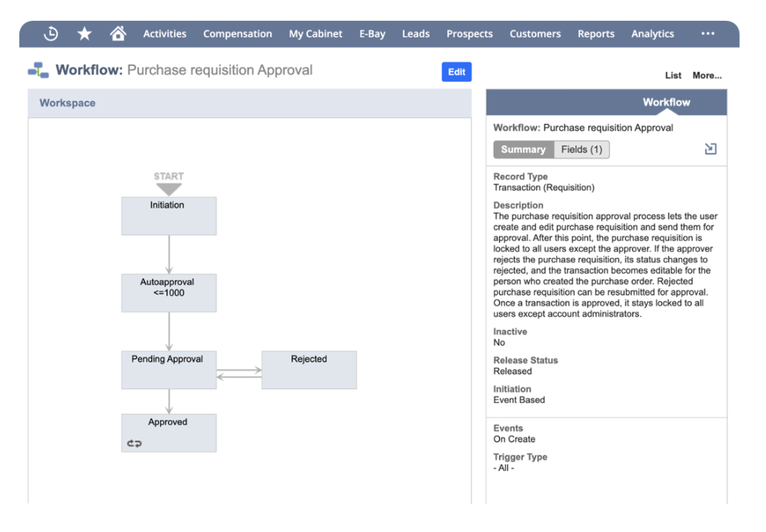
Task: Open the More... link
Action: pos(707,75)
